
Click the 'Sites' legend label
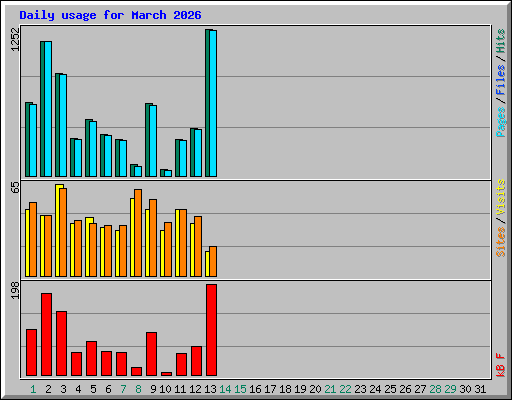500,242
